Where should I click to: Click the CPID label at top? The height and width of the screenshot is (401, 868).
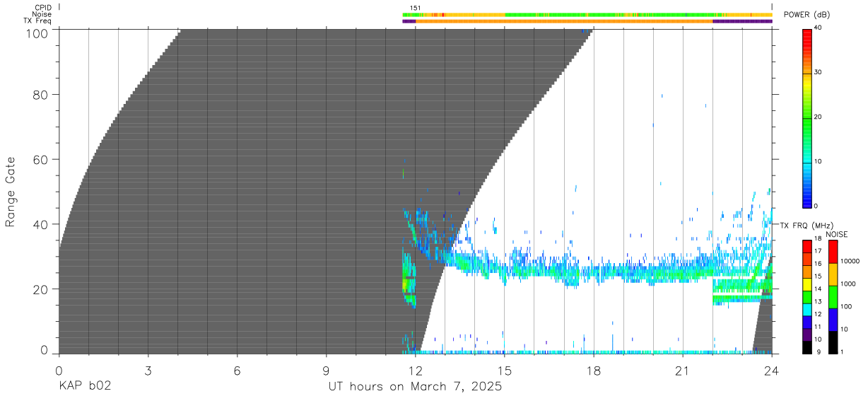click(x=42, y=8)
